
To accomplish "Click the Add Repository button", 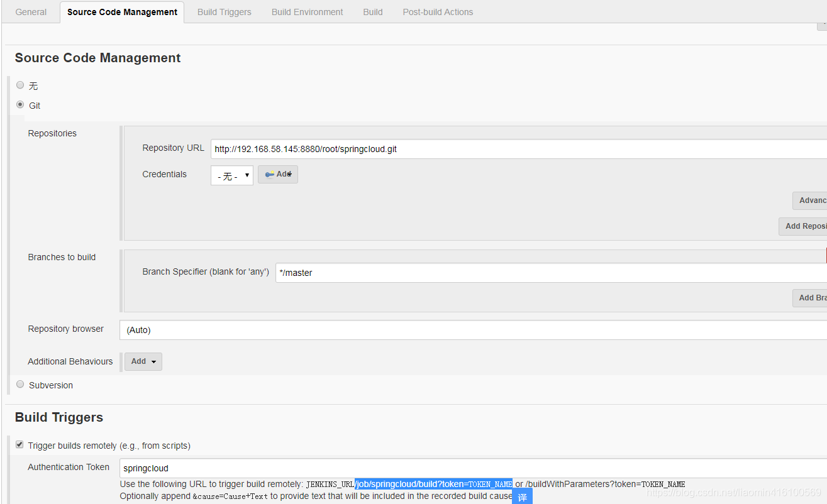I will point(803,226).
